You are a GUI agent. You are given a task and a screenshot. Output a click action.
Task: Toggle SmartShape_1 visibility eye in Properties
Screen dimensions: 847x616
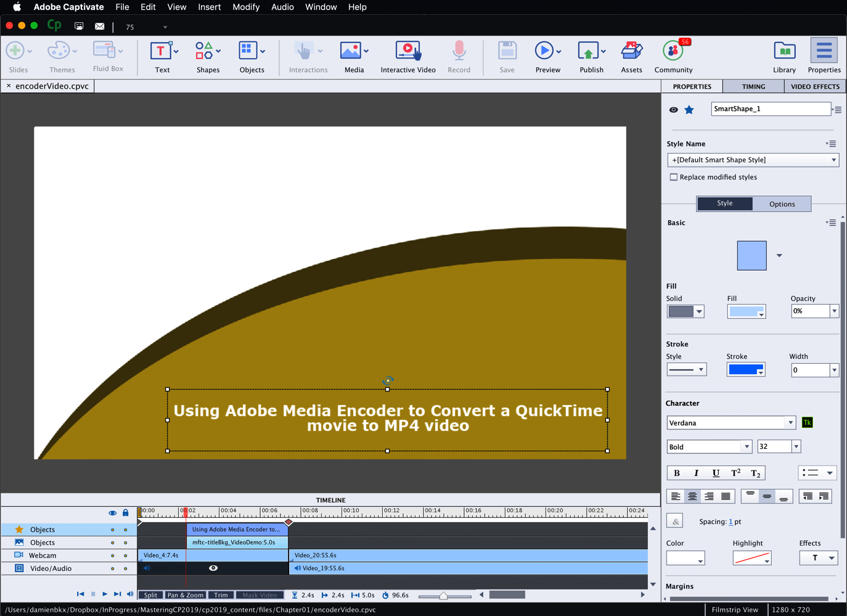(x=674, y=110)
